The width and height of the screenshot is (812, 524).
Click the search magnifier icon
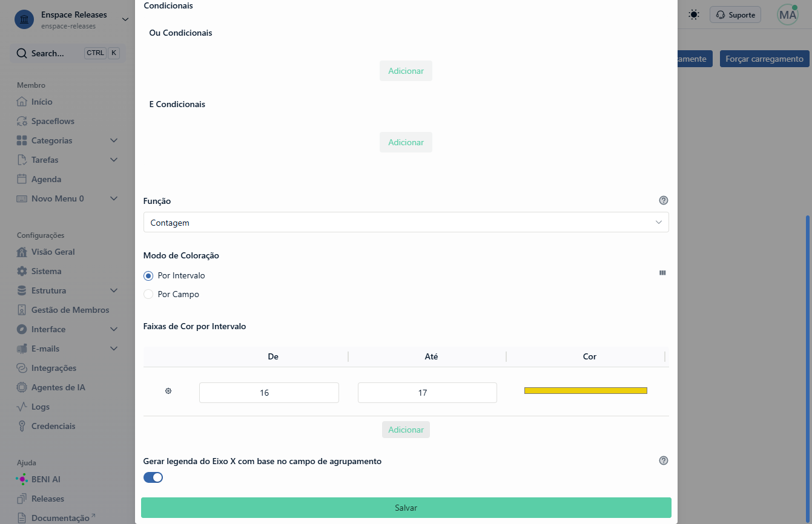point(22,53)
